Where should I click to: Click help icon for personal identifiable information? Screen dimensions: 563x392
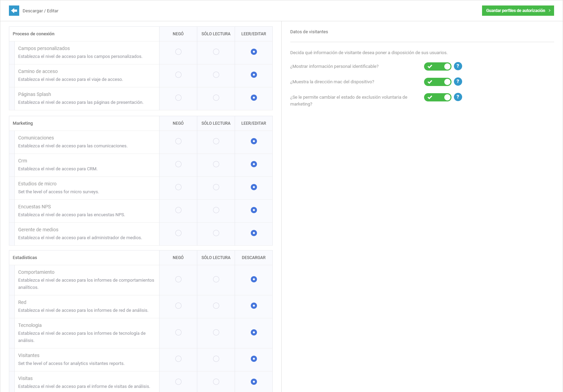(458, 66)
